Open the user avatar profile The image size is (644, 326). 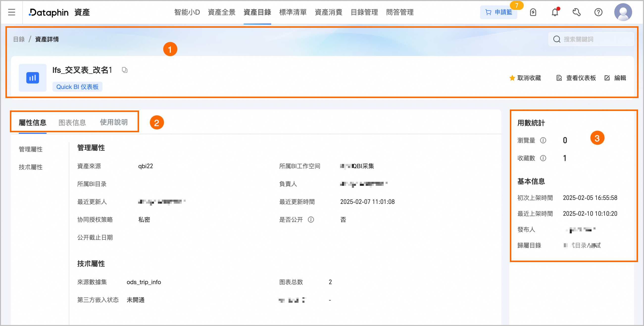pos(623,12)
